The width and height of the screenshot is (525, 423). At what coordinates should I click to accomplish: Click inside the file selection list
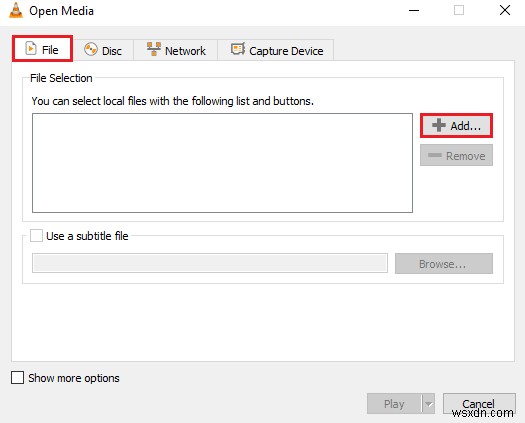pyautogui.click(x=222, y=163)
